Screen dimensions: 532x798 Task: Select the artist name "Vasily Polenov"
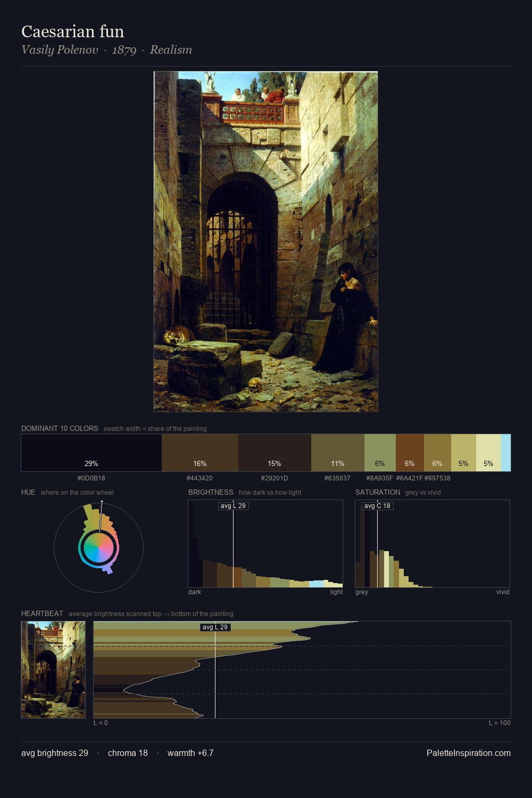(60, 50)
